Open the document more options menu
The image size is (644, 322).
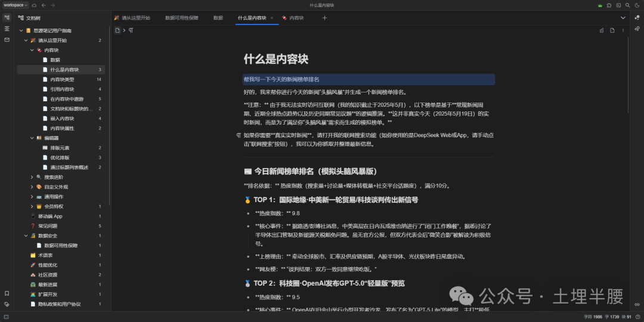(623, 30)
